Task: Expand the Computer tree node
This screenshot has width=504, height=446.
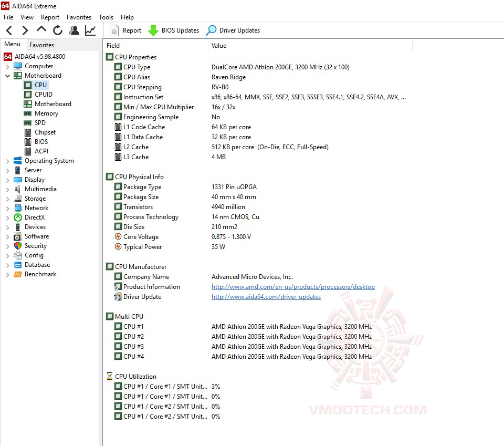Action: coord(8,67)
